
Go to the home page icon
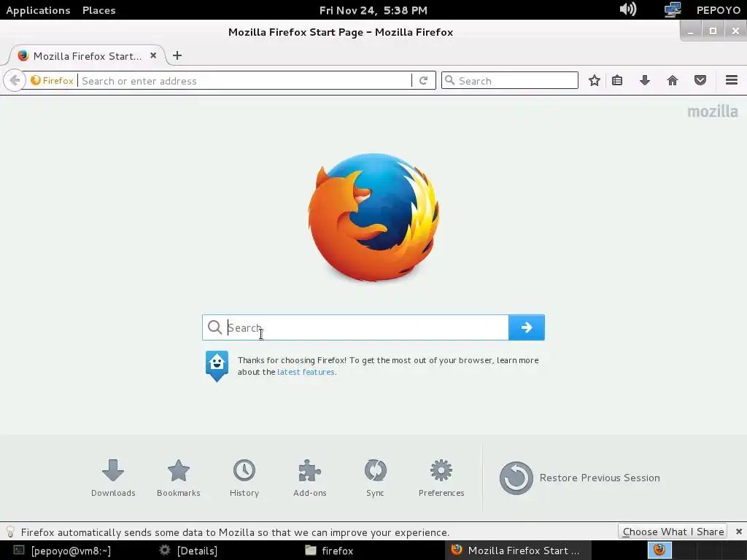pos(672,80)
